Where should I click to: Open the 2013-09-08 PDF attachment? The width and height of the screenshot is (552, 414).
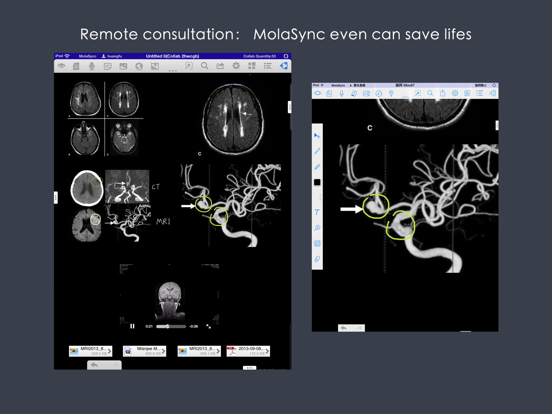pos(248,351)
